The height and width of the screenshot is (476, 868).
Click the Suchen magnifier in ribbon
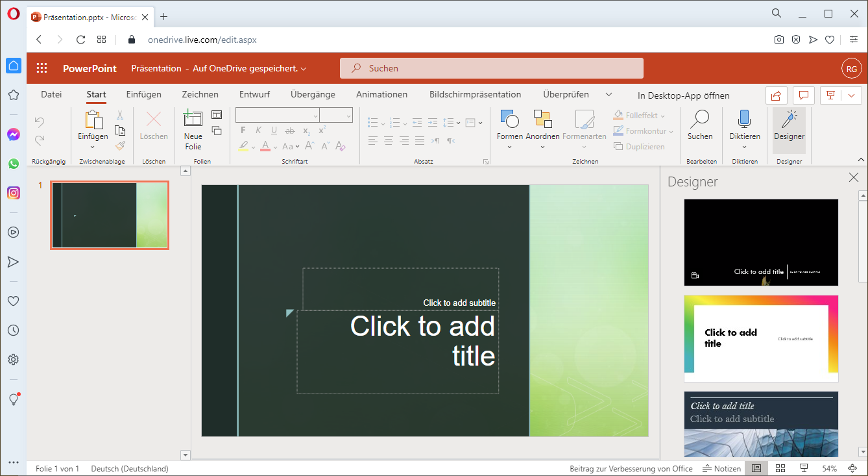[700, 119]
